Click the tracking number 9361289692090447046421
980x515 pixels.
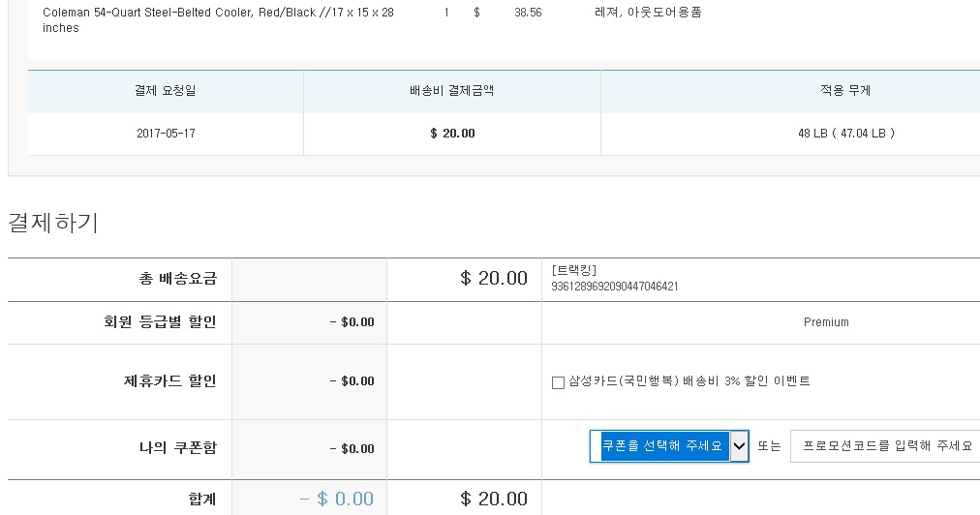[614, 287]
